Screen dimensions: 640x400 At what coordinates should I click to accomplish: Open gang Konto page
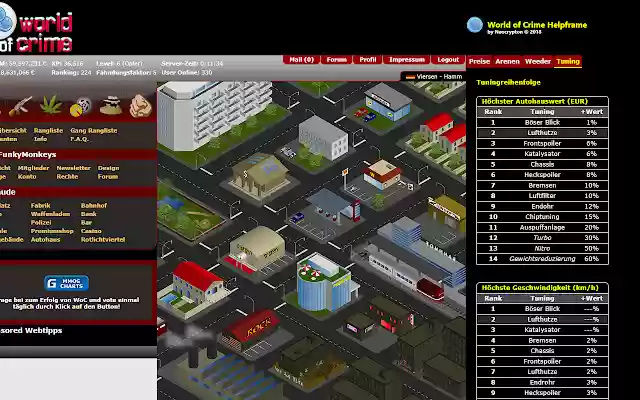click(x=27, y=176)
